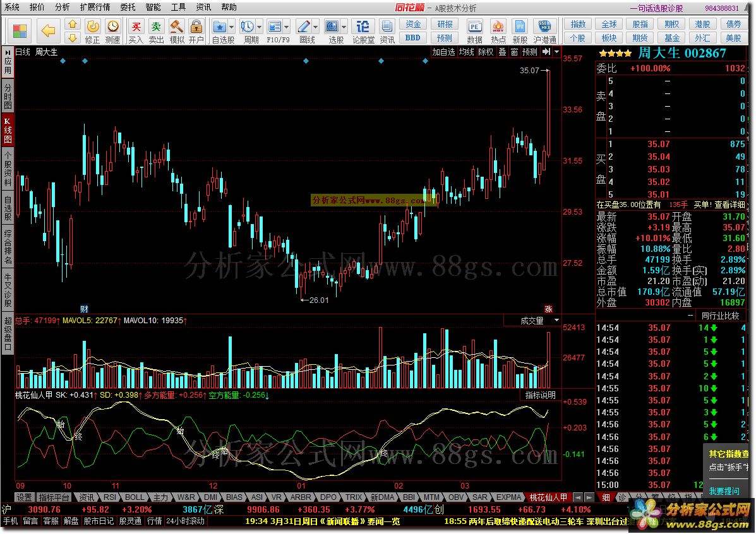756x534 pixels.
Task: Open the 新股 IPO icon
Action: click(520, 26)
